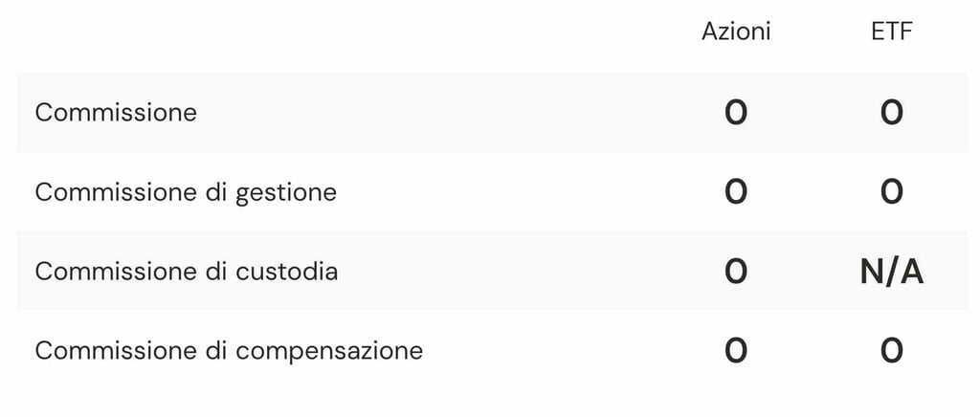Click "Commissione" in the custodia row label
Screen dimensions: 980x417
[116, 272]
